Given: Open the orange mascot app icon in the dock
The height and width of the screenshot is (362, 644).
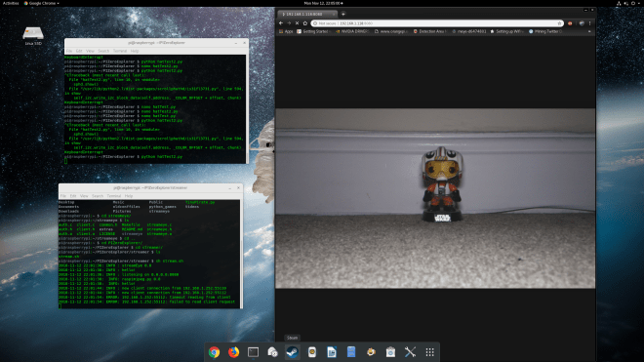Looking at the screenshot, I should coord(371,352).
